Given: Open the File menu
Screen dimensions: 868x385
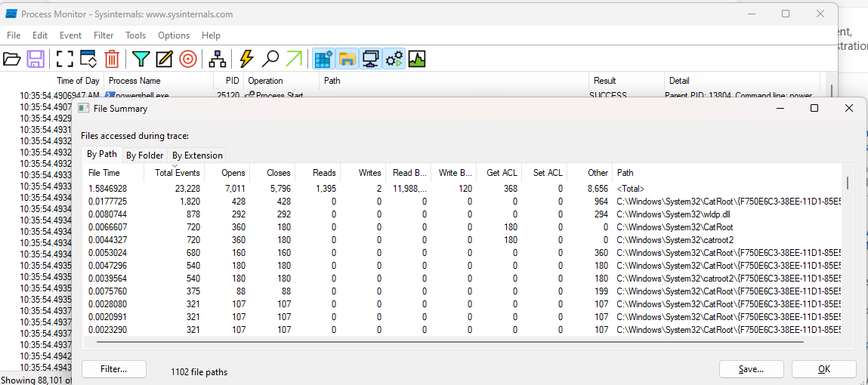Looking at the screenshot, I should 14,35.
